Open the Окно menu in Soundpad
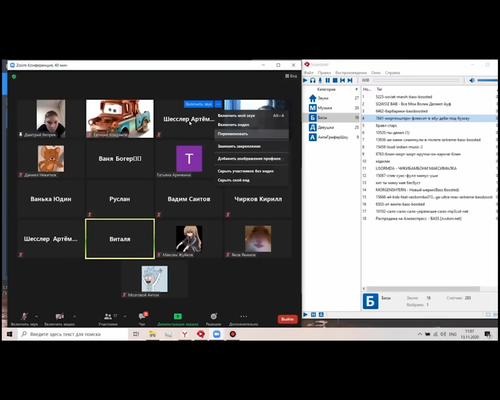 click(376, 73)
